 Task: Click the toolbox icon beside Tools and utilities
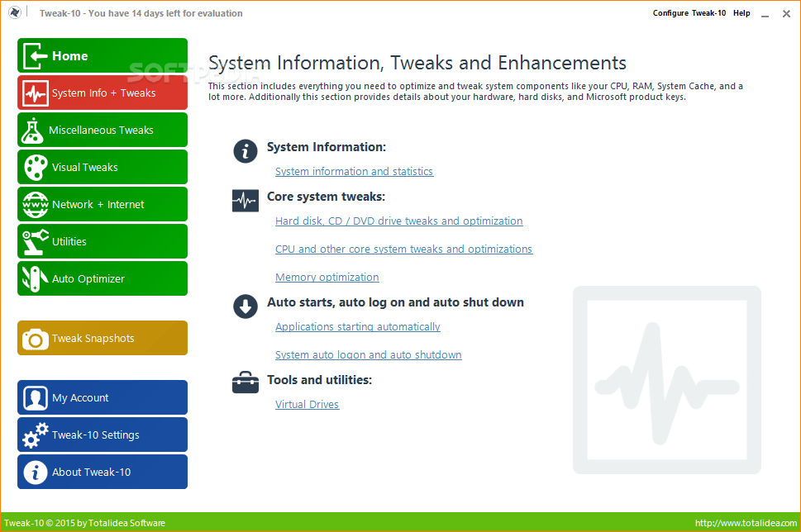click(246, 382)
